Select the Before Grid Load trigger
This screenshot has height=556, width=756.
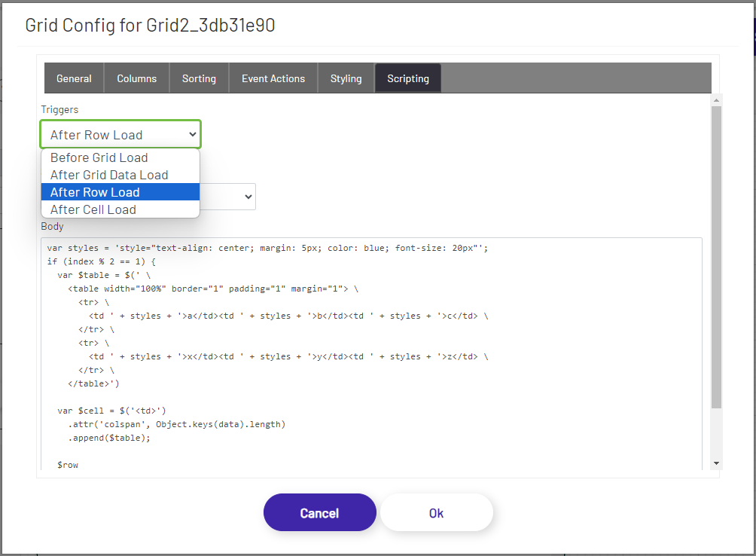98,157
